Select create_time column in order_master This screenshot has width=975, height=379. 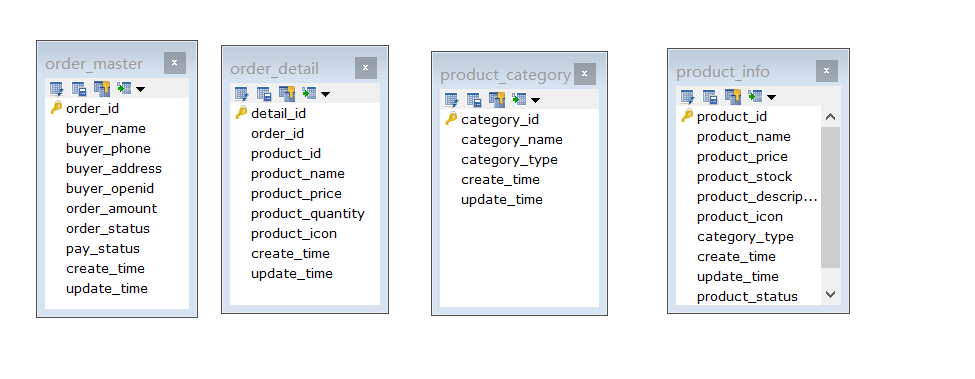click(x=105, y=268)
